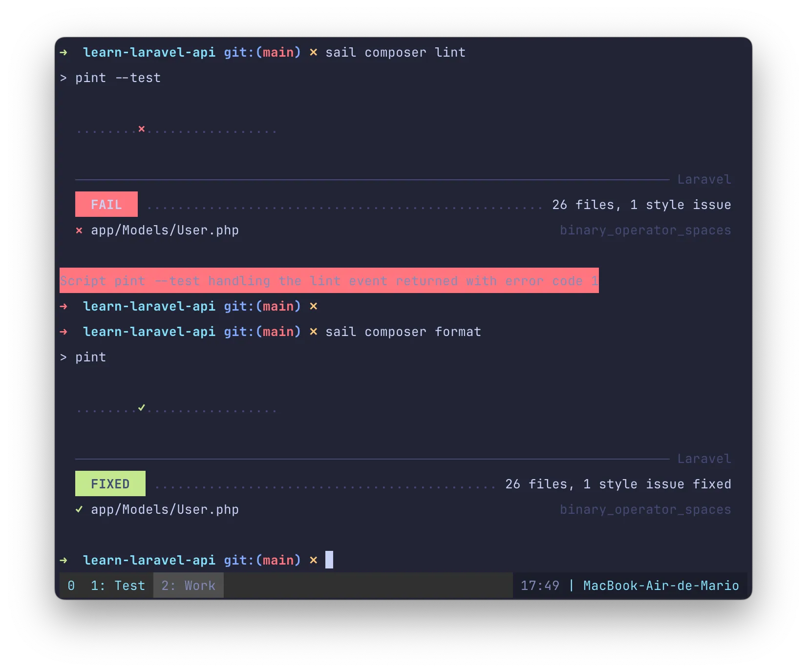Click red prompt arrow before 'sail composer format'
Viewport: 807px width, 672px height.
[64, 332]
